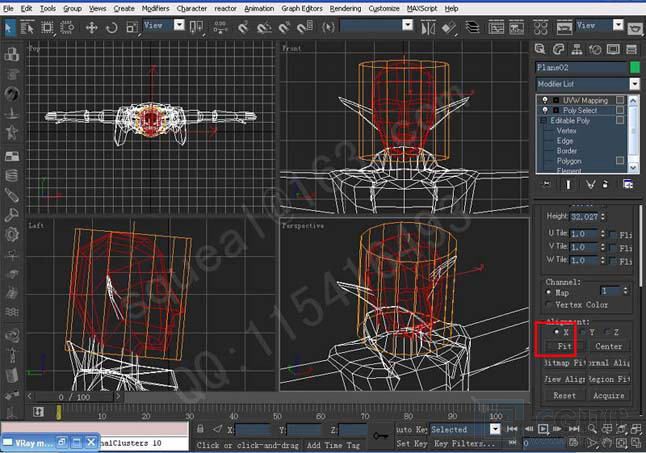The width and height of the screenshot is (646, 453).
Task: Open the File menu
Action: [x=8, y=8]
